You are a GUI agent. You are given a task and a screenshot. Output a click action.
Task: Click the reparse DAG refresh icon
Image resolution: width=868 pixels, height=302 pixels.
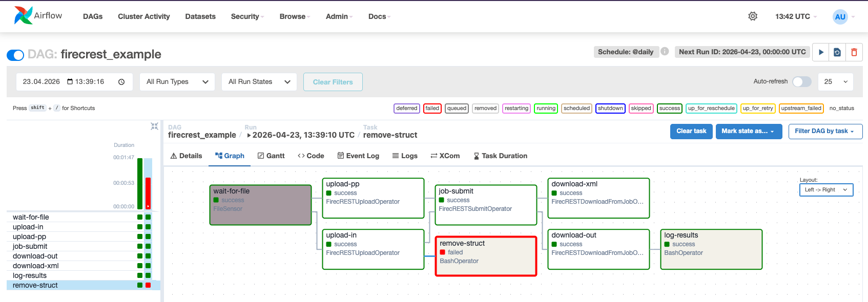tap(837, 52)
